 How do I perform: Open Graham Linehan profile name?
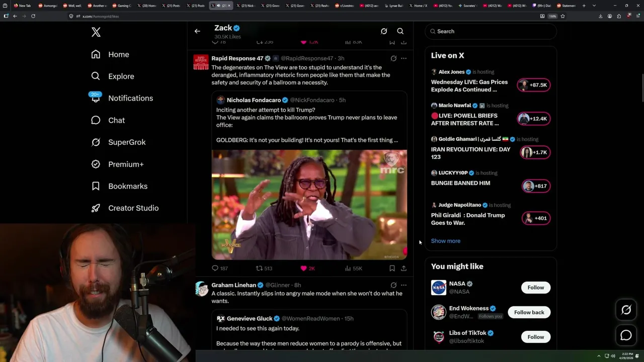[233, 285]
